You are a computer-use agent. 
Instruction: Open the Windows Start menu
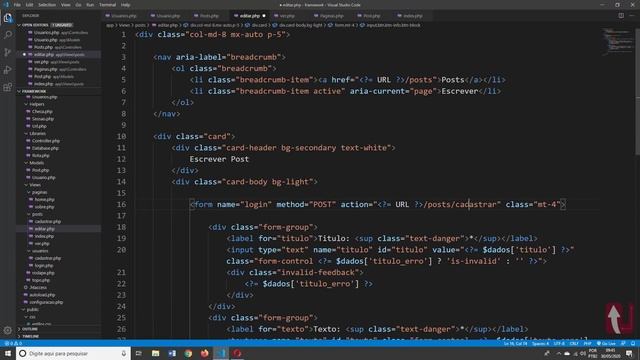tap(8, 353)
